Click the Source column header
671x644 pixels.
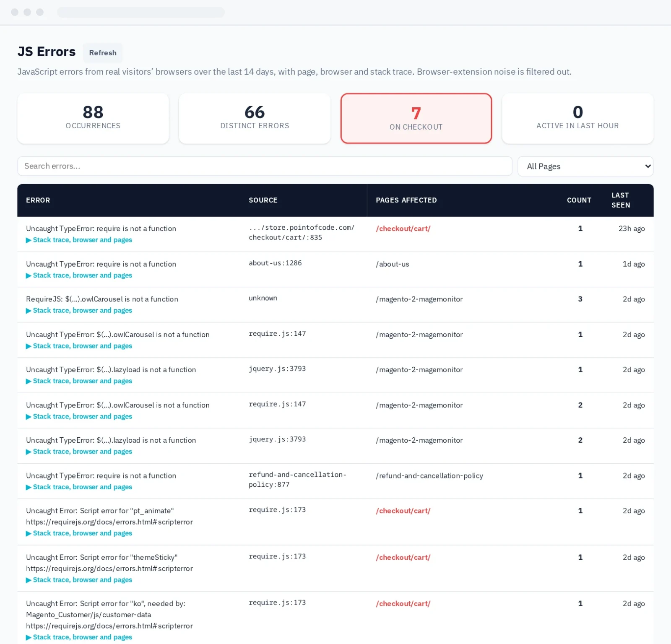[x=263, y=200]
